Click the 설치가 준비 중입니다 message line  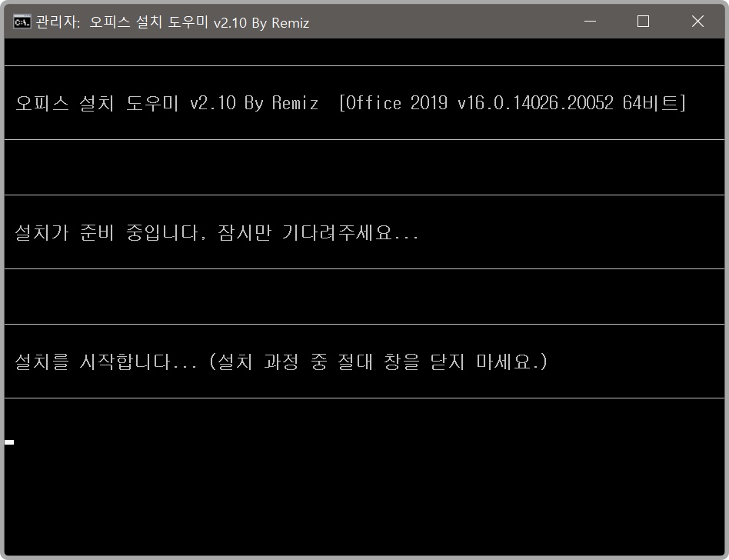click(x=214, y=232)
